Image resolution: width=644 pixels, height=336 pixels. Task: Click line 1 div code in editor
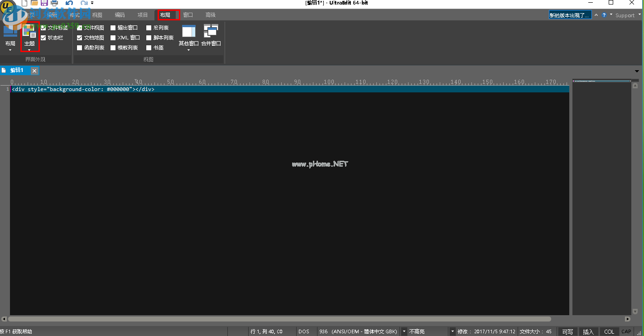click(83, 89)
